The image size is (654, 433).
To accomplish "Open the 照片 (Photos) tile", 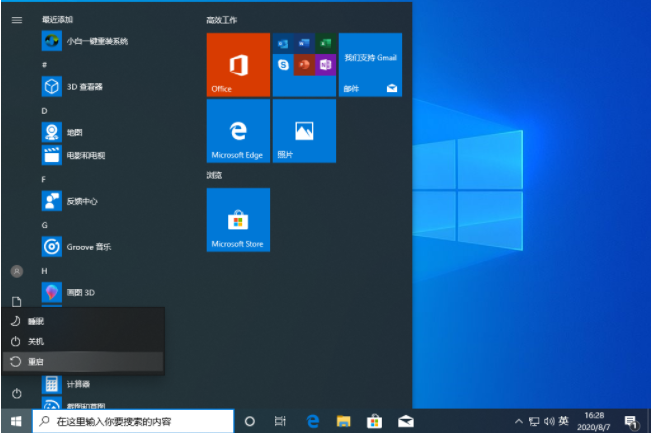I will point(304,130).
